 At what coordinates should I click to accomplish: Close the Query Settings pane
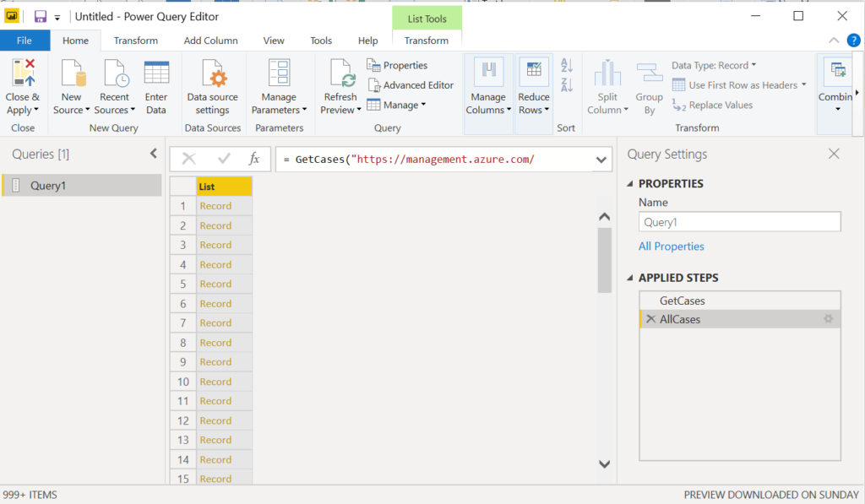pos(834,154)
